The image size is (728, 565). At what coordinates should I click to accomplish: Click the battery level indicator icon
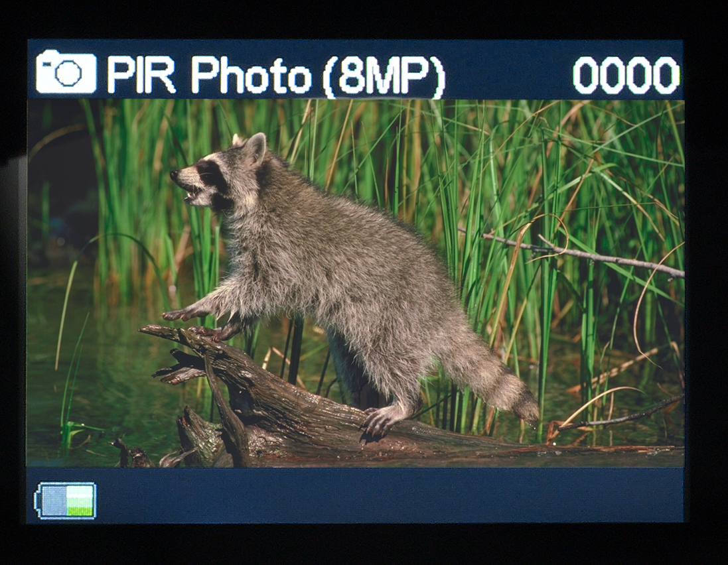[x=65, y=500]
